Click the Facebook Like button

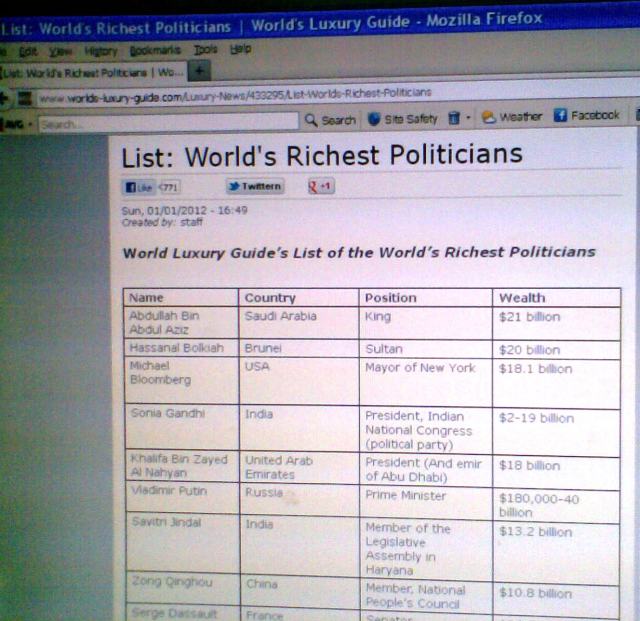click(x=140, y=187)
